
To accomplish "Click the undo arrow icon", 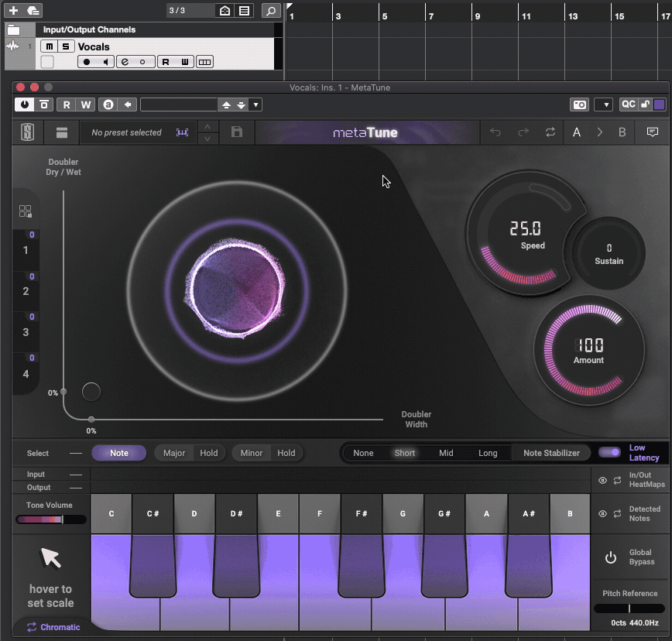I will [495, 132].
